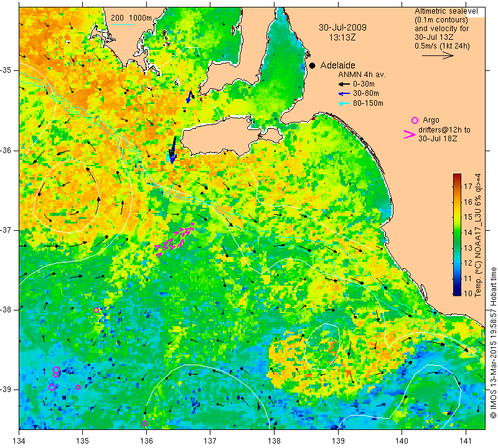
Task: Click the -37 latitude axis label
Action: pyautogui.click(x=6, y=230)
